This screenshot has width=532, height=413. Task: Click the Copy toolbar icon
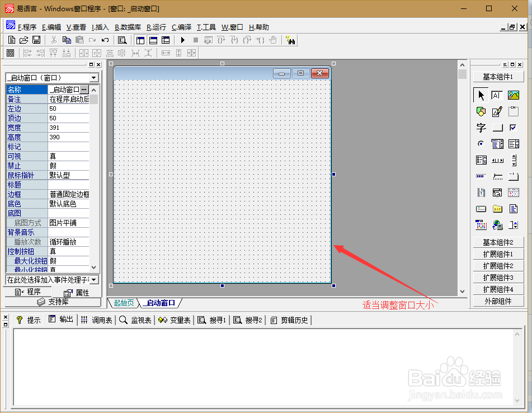pos(67,40)
